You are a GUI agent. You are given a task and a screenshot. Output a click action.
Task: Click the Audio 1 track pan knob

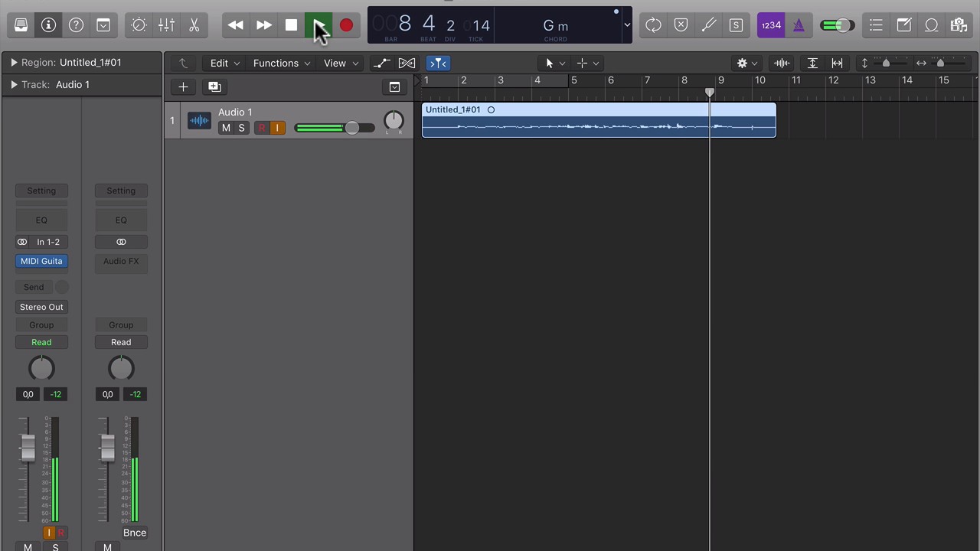pos(394,120)
